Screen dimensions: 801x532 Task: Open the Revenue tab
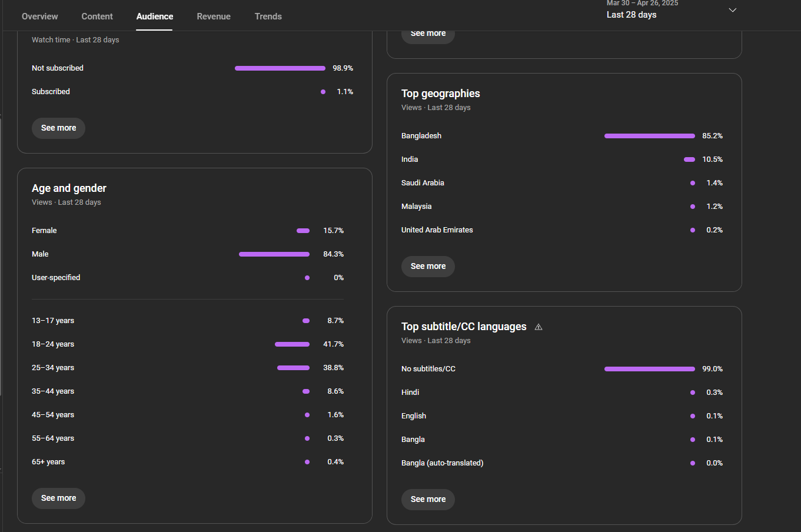pos(214,16)
